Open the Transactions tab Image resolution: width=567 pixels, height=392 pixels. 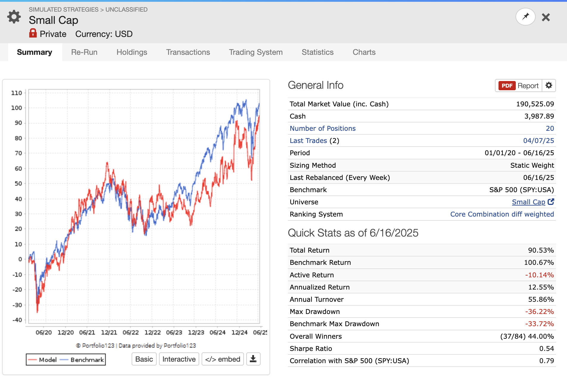click(188, 52)
